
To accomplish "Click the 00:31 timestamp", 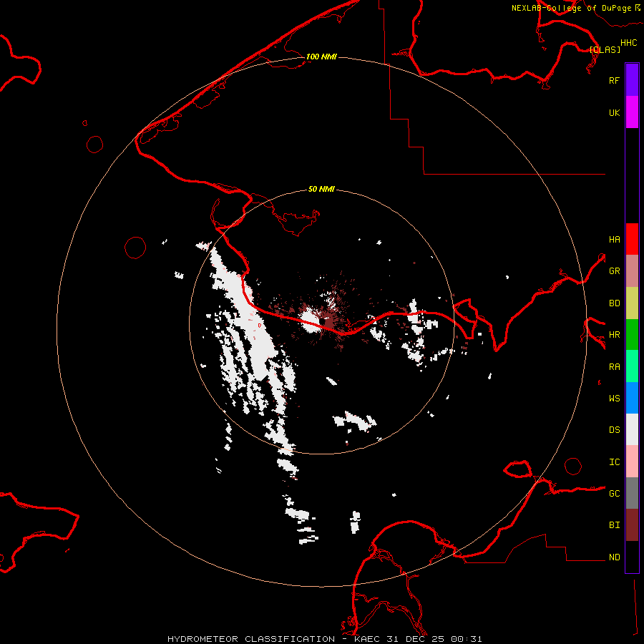I will pos(466,639).
